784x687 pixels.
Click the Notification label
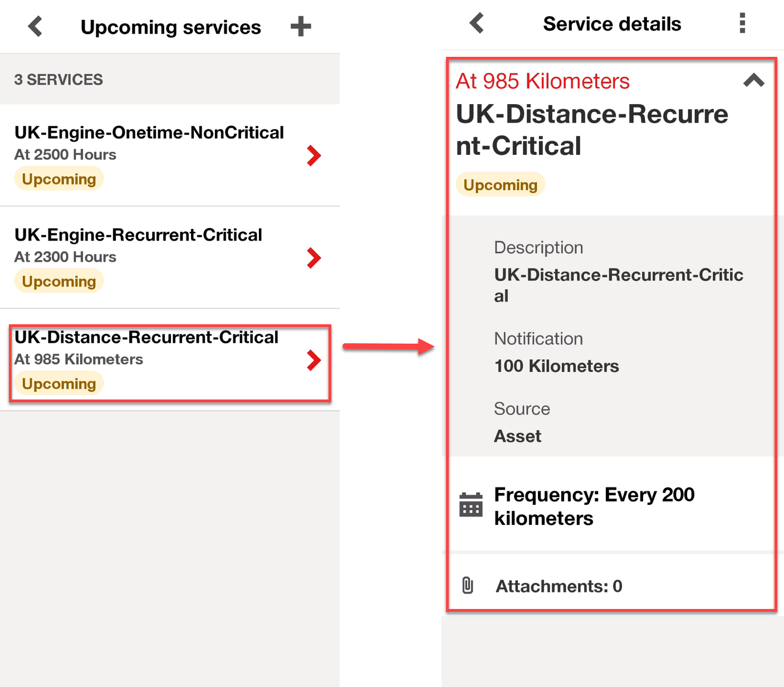[x=538, y=339]
